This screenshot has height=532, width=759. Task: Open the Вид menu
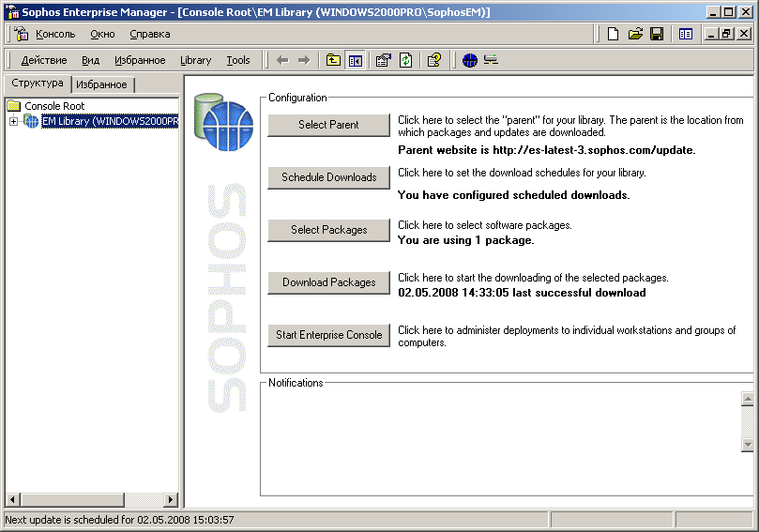pos(90,60)
